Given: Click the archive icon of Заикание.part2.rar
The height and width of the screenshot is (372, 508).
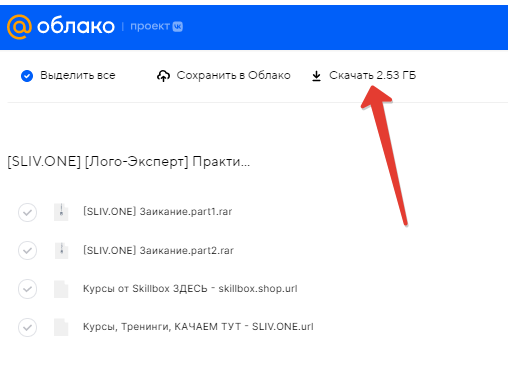Looking at the screenshot, I should 61,250.
